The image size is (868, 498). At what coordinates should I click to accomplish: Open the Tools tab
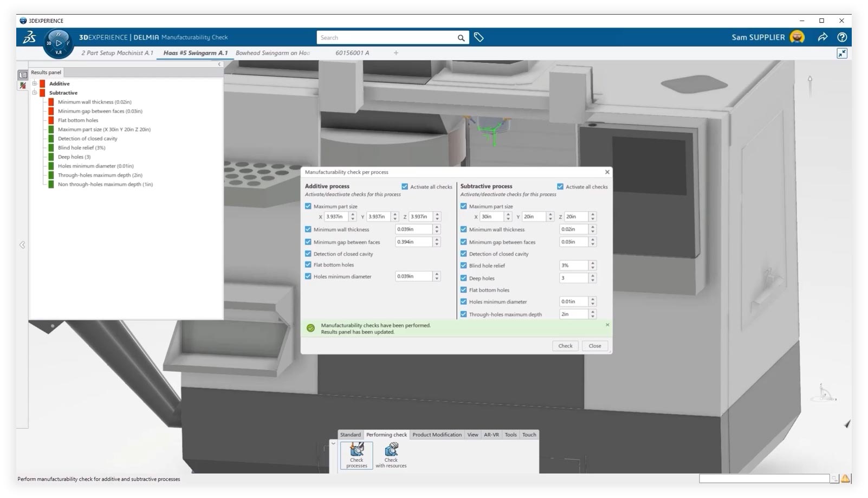click(x=511, y=435)
